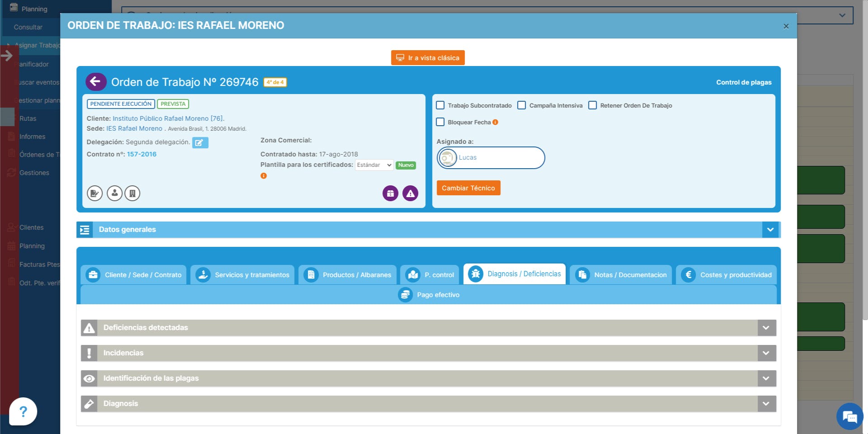
Task: Open Rutas in the sidebar
Action: pyautogui.click(x=28, y=118)
